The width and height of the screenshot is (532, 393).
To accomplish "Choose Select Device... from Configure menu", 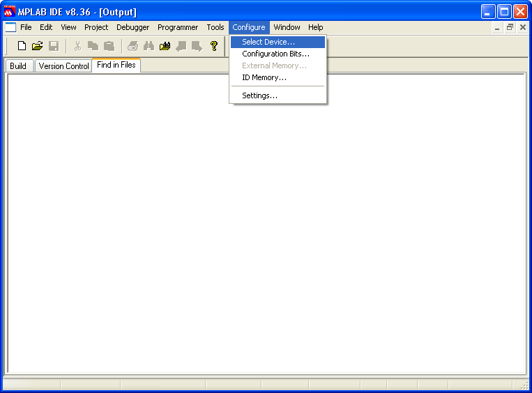I will pos(278,42).
